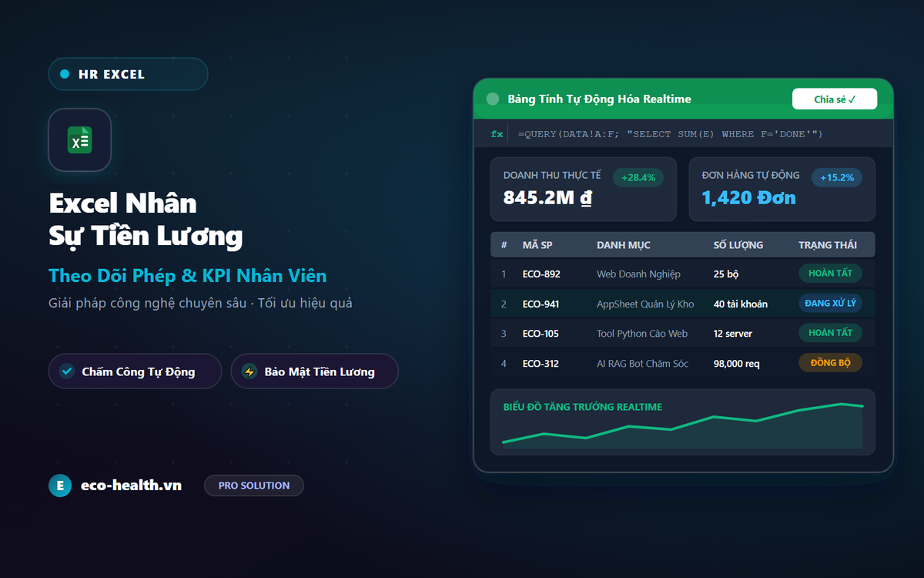The width and height of the screenshot is (924, 578).
Task: Select the AppSheet Quản Lý Kho cell
Action: (645, 304)
